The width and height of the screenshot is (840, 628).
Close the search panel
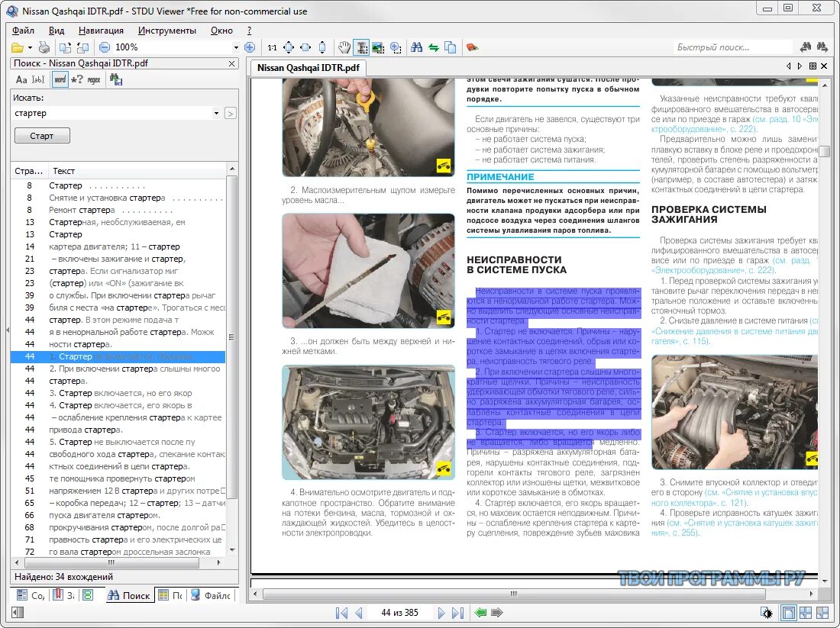231,63
